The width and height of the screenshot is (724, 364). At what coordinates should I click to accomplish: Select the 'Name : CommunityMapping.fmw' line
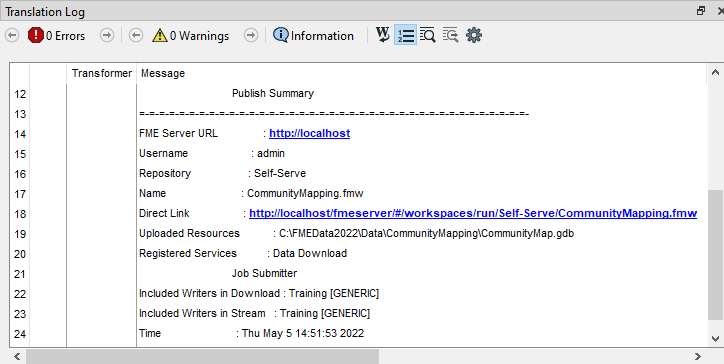(x=251, y=194)
